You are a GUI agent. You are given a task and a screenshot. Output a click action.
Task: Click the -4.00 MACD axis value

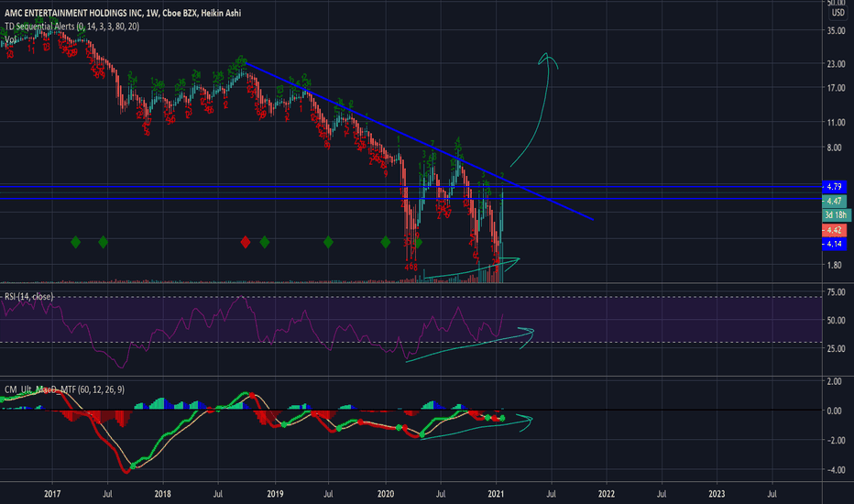[835, 470]
